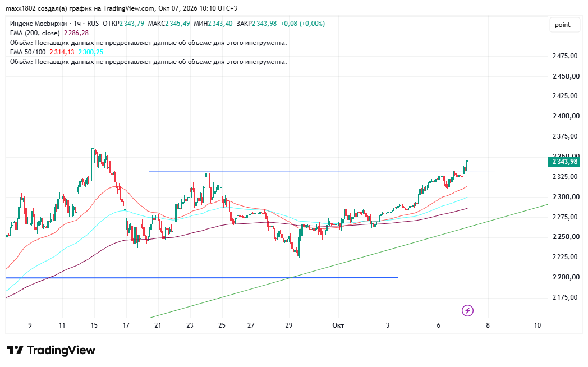Click the ЗАКР close value 2 343,98

pyautogui.click(x=264, y=23)
